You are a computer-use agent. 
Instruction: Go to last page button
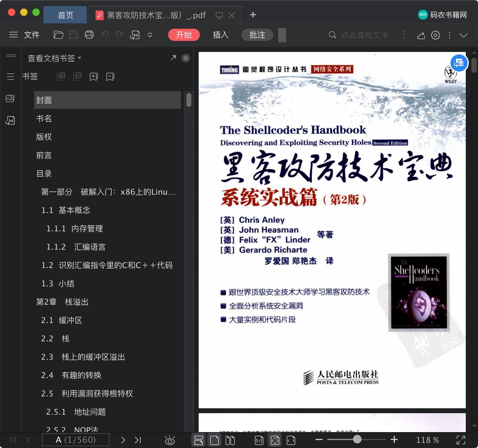(138, 440)
